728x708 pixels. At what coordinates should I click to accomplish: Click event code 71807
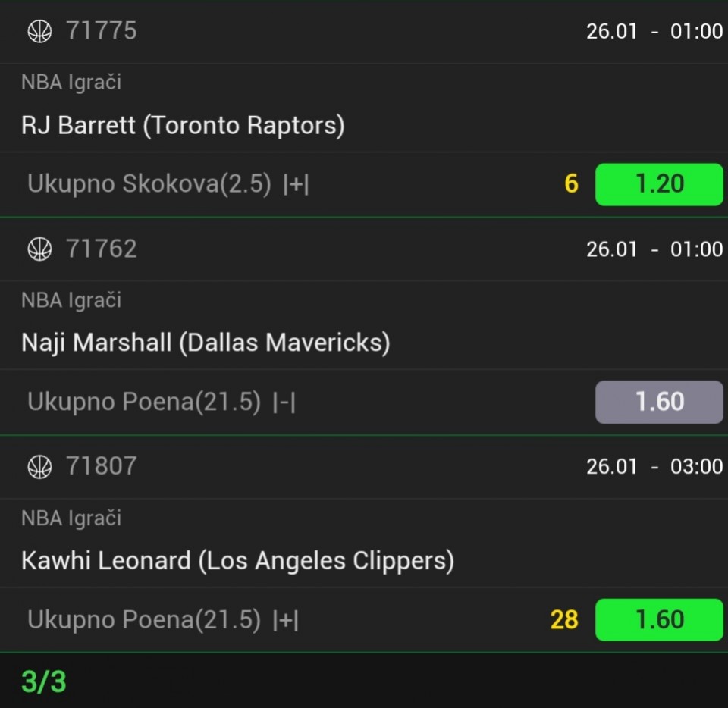click(102, 466)
